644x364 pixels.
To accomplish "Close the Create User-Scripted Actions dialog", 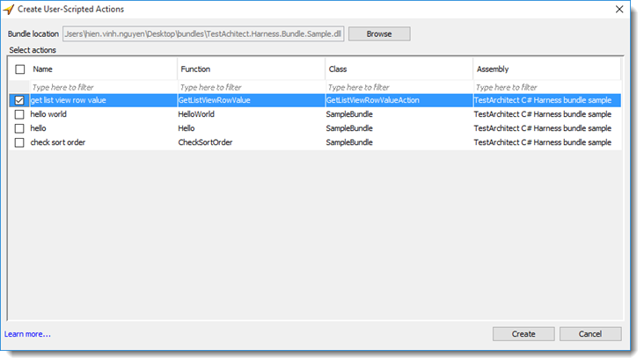I will tap(619, 9).
